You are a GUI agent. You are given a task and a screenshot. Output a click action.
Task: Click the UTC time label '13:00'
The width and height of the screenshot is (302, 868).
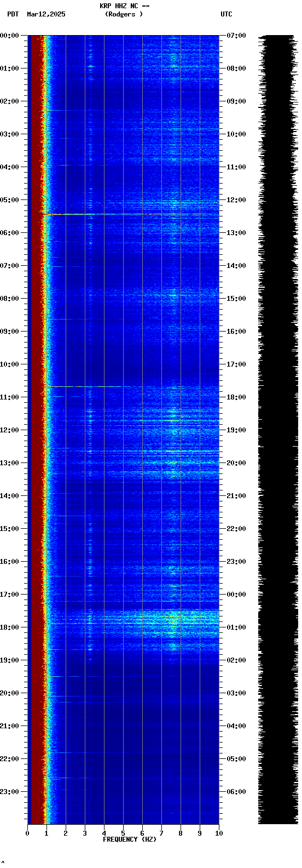(236, 233)
